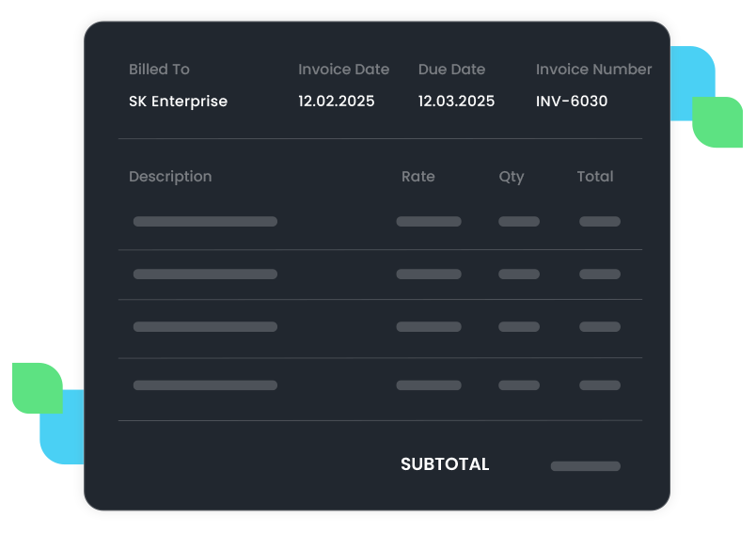Click the Rate column header

click(417, 177)
